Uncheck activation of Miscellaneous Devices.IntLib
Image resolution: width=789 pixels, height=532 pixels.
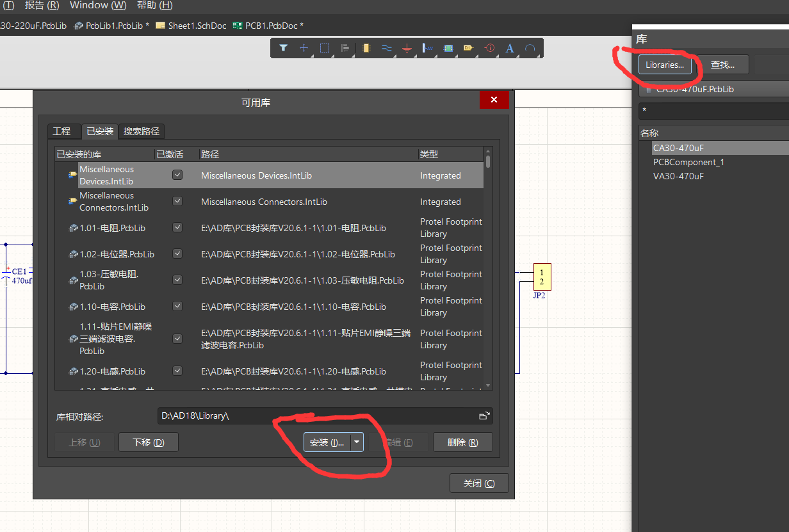pyautogui.click(x=177, y=174)
